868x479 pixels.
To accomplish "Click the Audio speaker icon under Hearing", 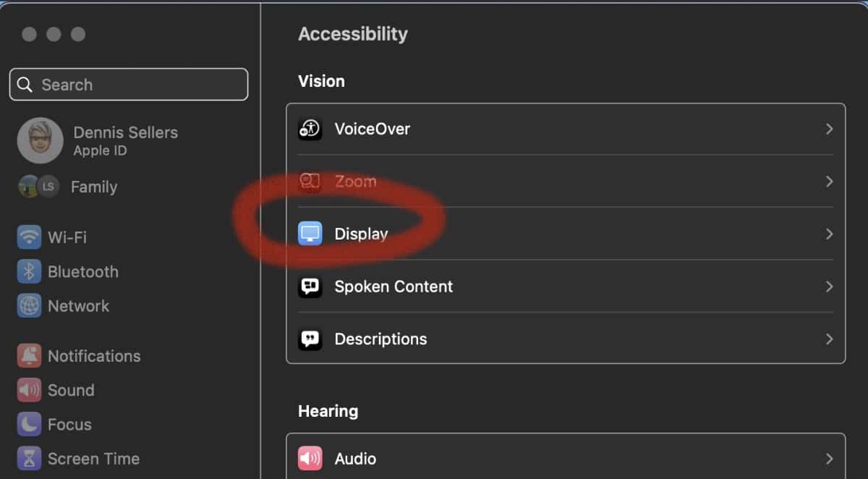I will [310, 459].
